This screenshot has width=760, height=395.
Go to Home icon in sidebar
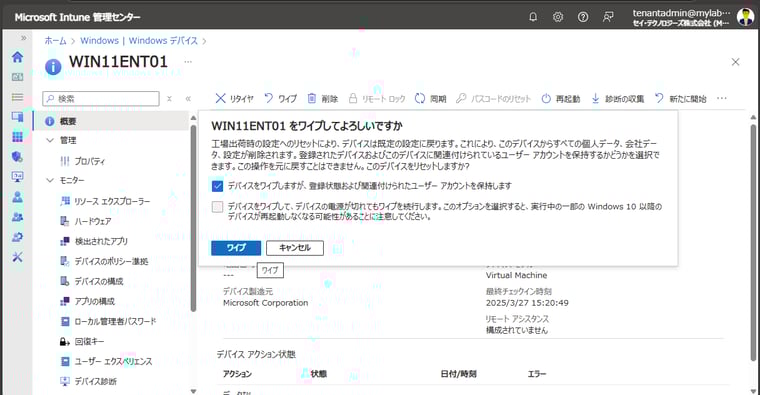tap(17, 57)
